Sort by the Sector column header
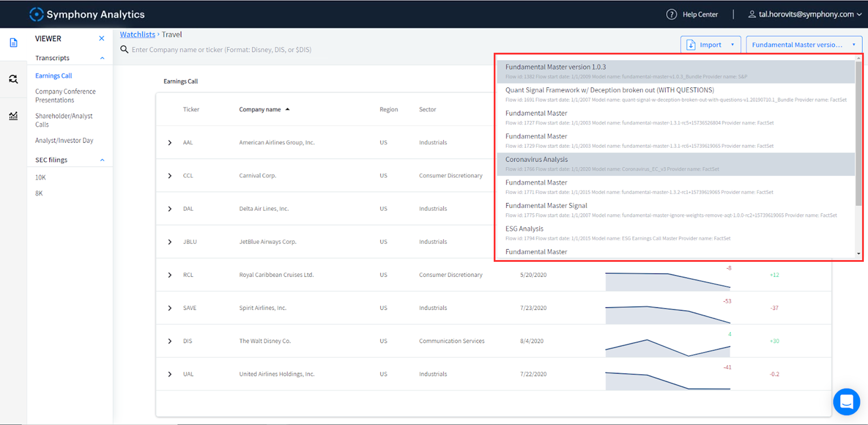The height and width of the screenshot is (425, 868). (427, 109)
